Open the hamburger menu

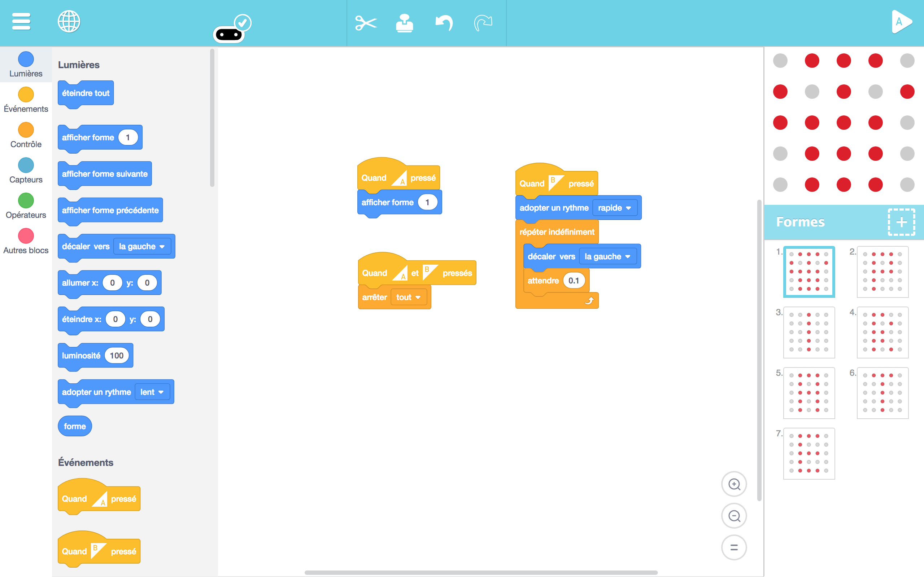(21, 22)
